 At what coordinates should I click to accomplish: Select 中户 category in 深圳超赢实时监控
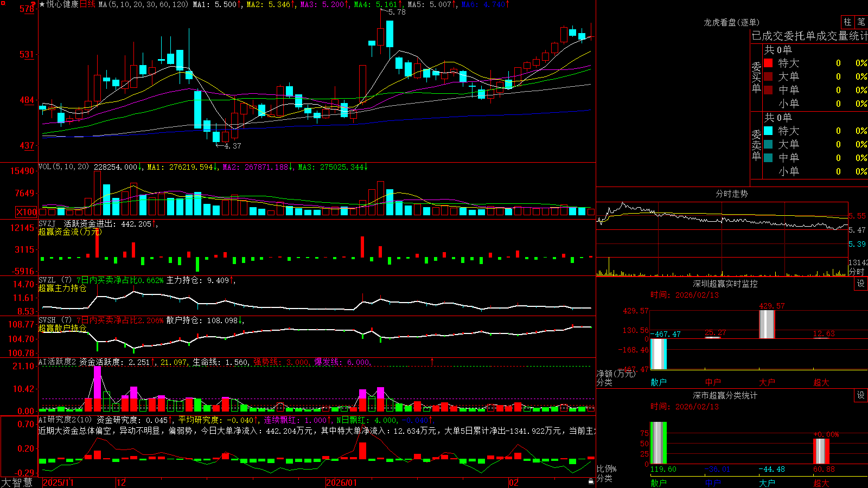713,382
